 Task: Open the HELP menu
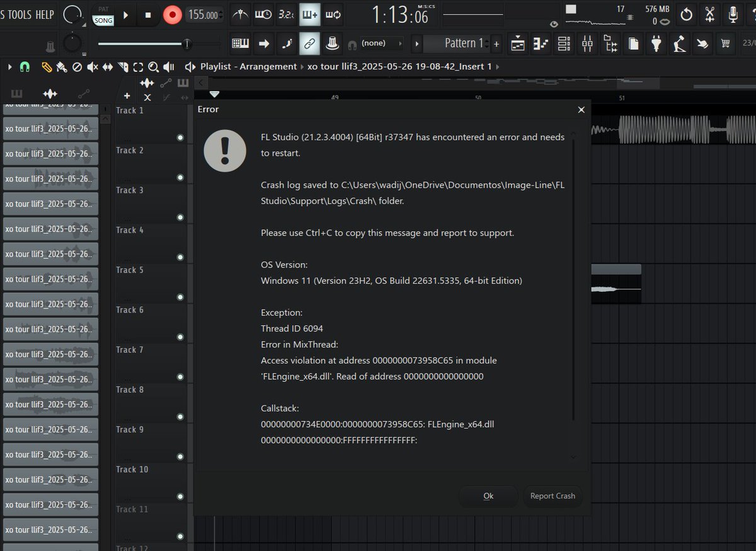click(x=45, y=14)
